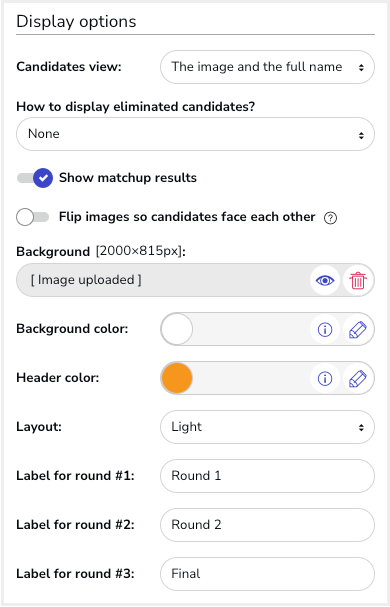The width and height of the screenshot is (390, 607).
Task: Click the orange Header color swatch
Action: pos(177,378)
